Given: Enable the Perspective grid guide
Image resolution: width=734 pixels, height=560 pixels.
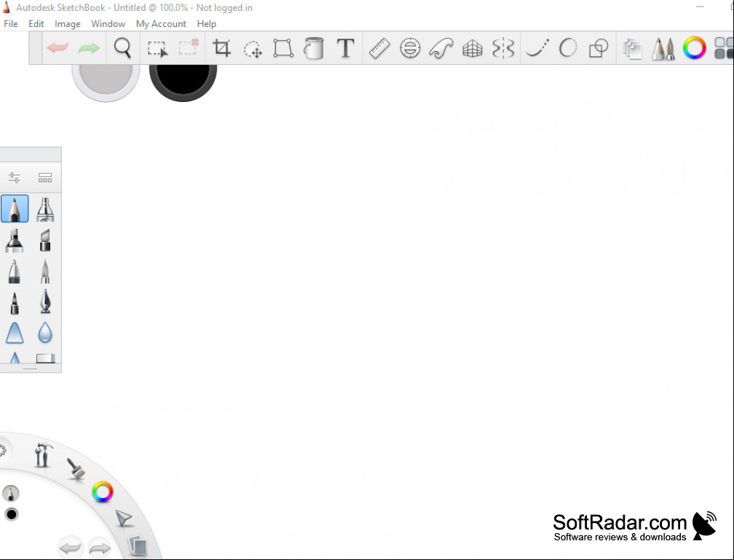Looking at the screenshot, I should click(x=473, y=48).
